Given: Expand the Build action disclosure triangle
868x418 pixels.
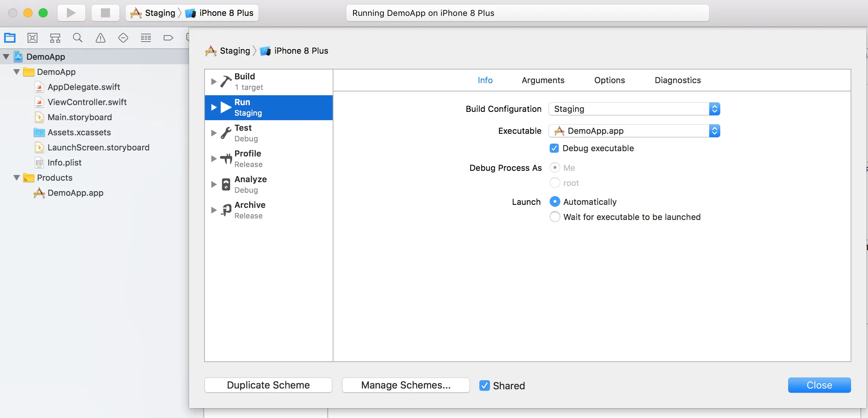Looking at the screenshot, I should pos(214,82).
